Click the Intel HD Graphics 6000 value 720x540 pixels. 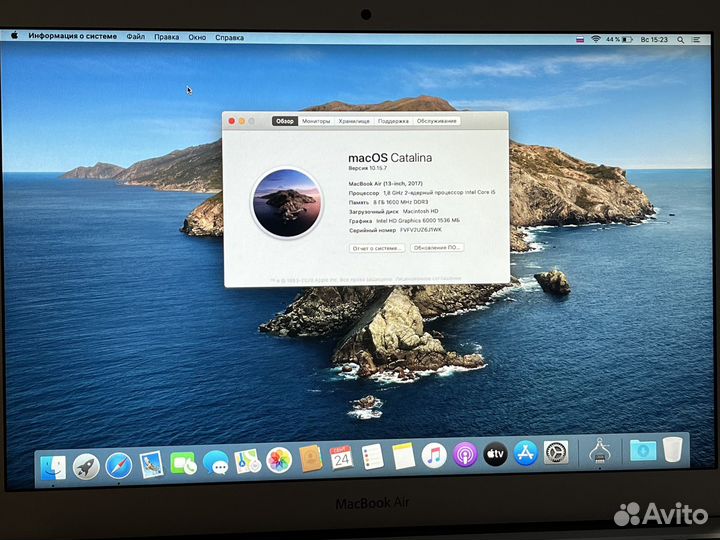pyautogui.click(x=418, y=221)
